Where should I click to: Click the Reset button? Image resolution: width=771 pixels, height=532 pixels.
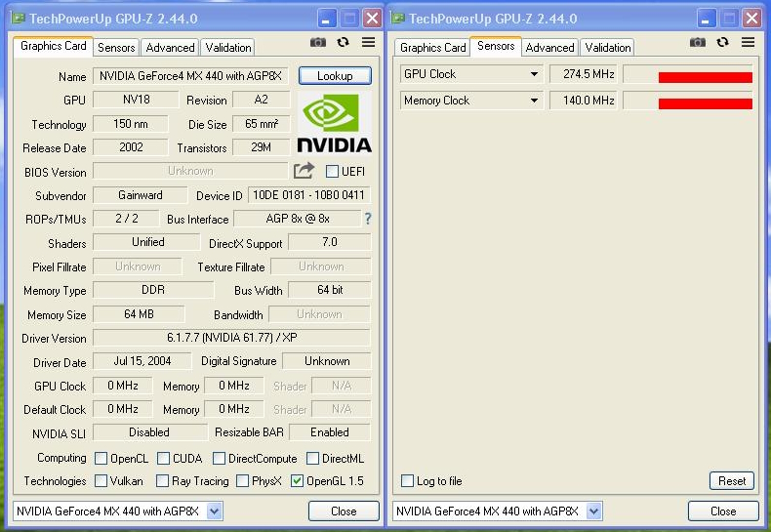click(x=732, y=480)
